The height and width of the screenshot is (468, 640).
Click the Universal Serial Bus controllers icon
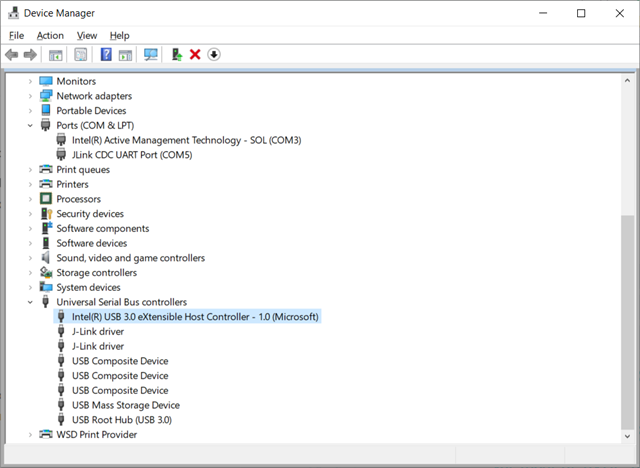(x=45, y=302)
